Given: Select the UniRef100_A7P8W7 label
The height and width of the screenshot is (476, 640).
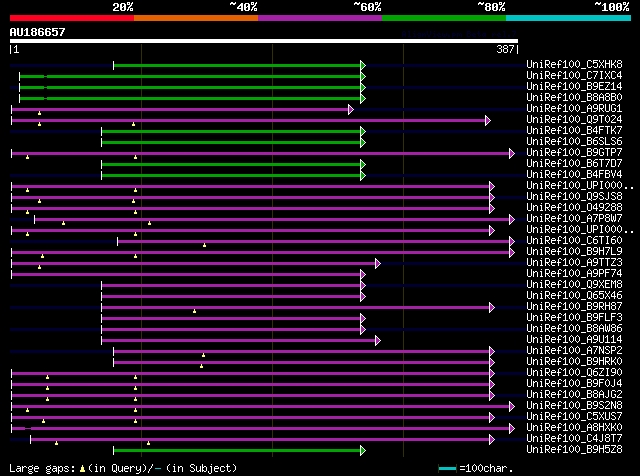Looking at the screenshot, I should pyautogui.click(x=574, y=218).
